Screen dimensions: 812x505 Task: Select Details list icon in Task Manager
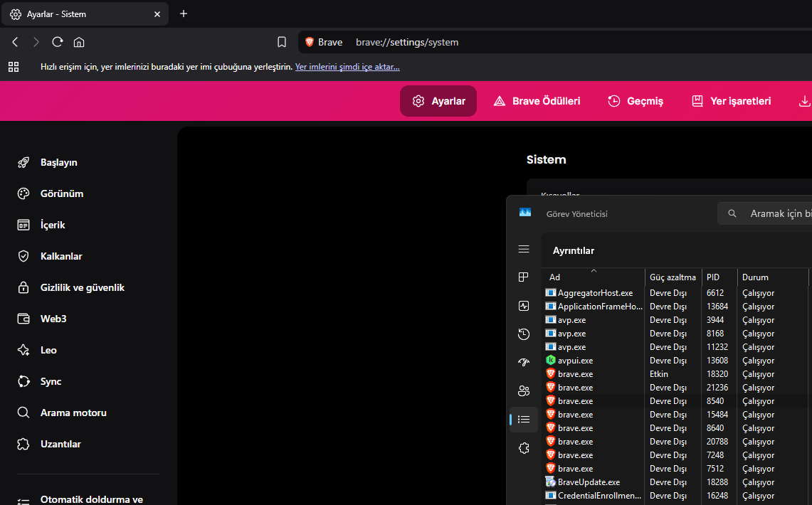coord(524,419)
